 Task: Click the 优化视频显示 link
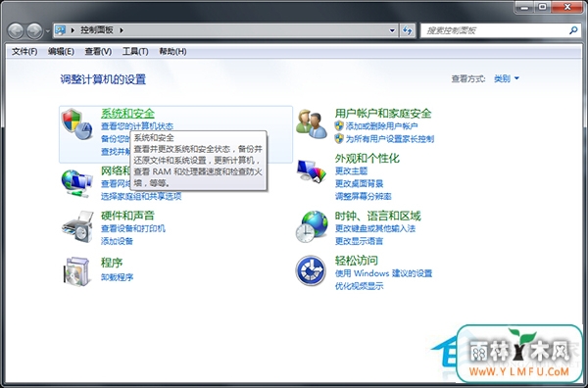(359, 286)
